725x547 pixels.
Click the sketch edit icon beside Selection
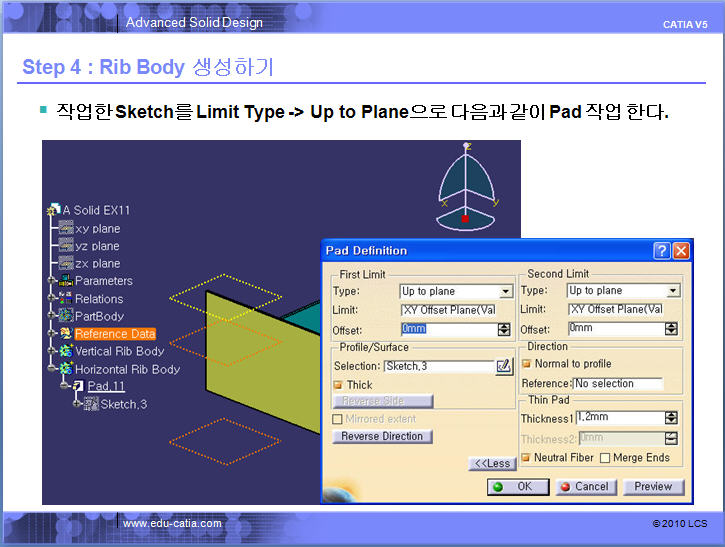pos(504,367)
